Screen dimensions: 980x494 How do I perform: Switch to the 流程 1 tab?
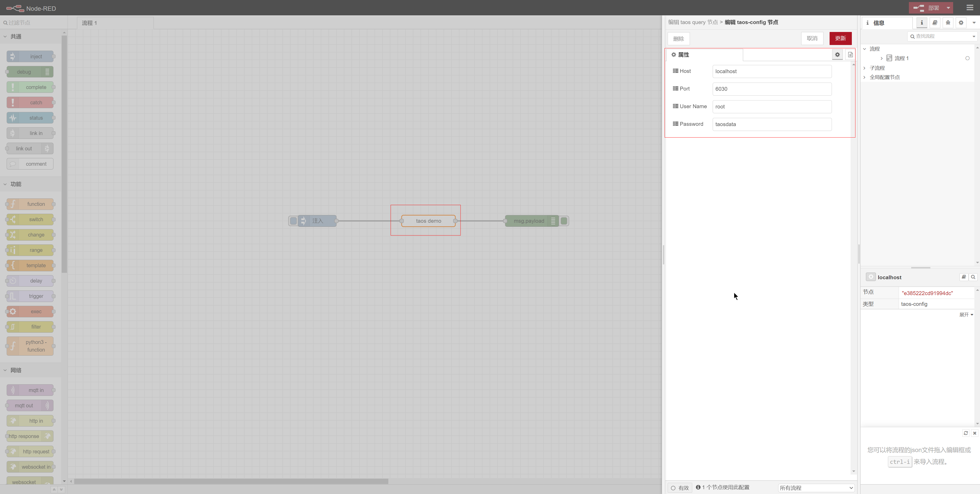89,23
